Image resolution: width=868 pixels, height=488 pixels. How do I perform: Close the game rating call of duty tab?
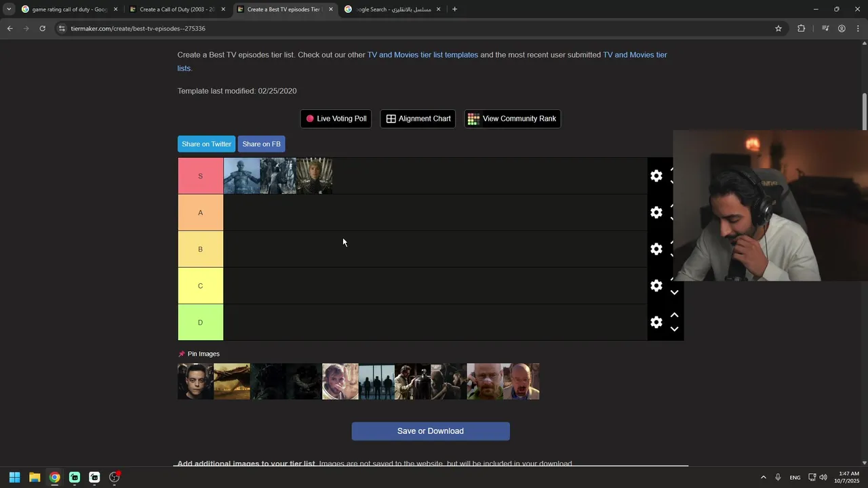click(115, 9)
